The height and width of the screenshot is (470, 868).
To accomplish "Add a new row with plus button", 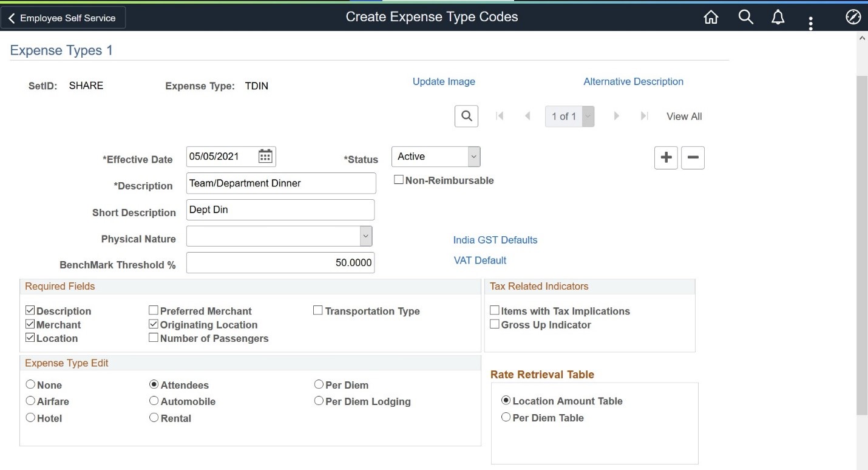I will (x=666, y=158).
